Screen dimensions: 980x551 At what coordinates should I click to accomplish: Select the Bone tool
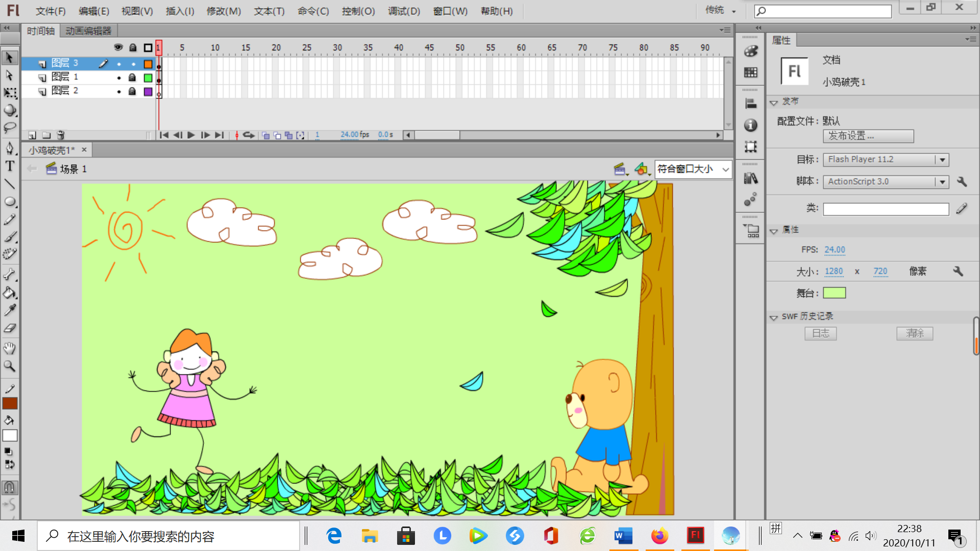pyautogui.click(x=9, y=274)
